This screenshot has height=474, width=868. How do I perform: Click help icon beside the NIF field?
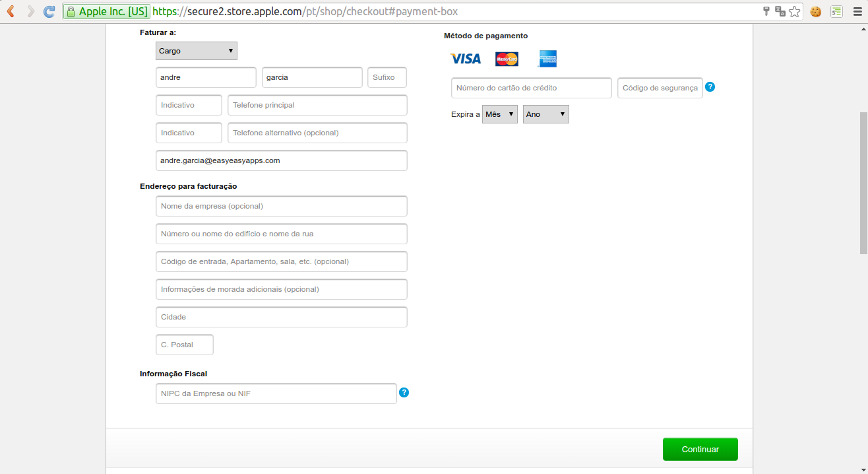click(x=404, y=393)
